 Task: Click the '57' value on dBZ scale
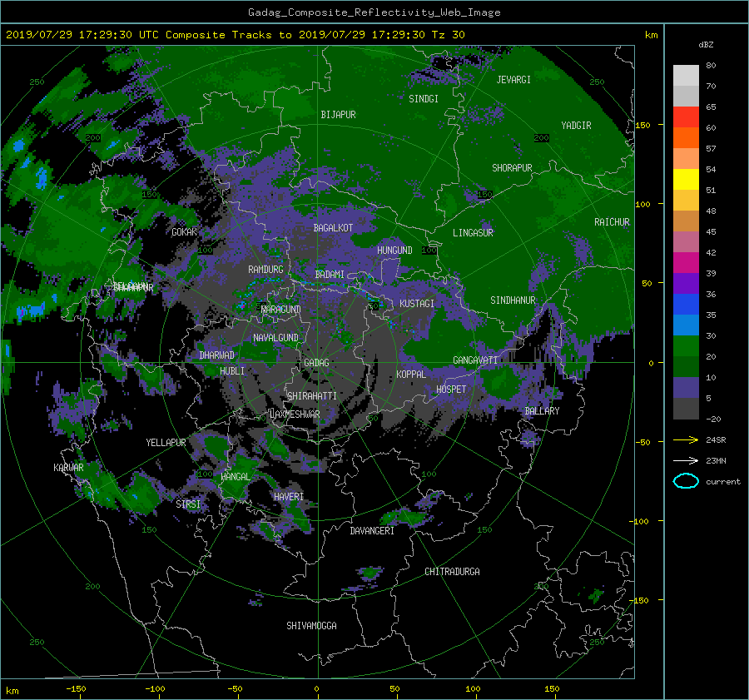[711, 149]
